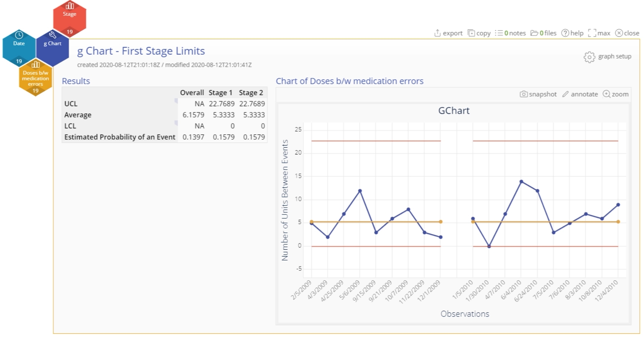Open the notes list

click(510, 33)
